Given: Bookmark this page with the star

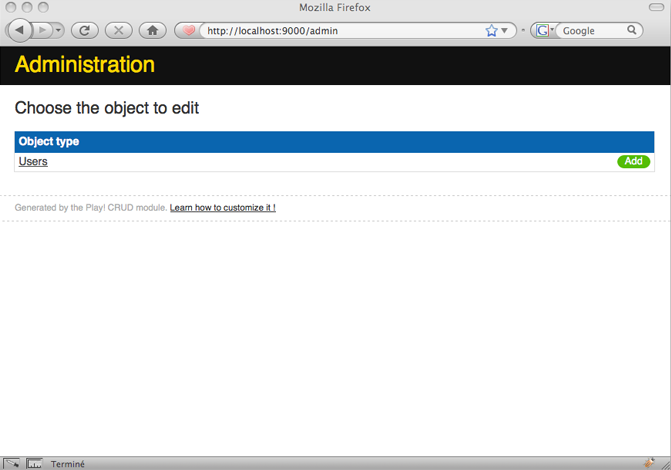Looking at the screenshot, I should (491, 31).
